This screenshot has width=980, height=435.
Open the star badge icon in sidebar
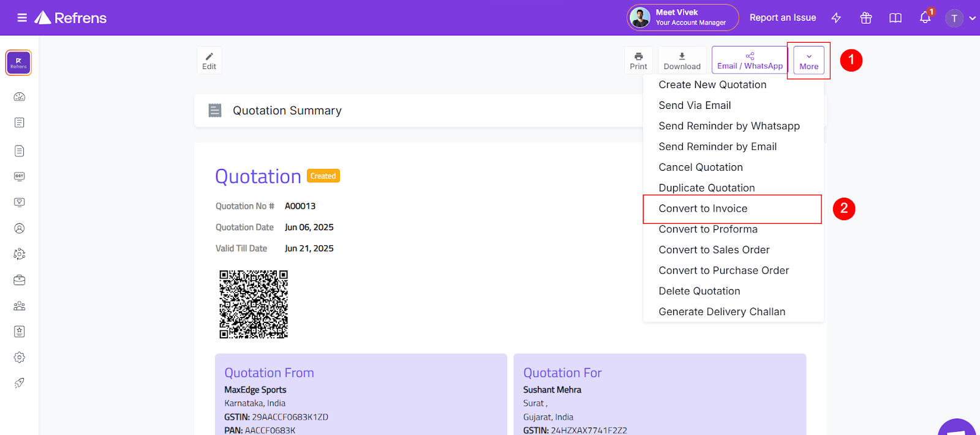point(20,332)
